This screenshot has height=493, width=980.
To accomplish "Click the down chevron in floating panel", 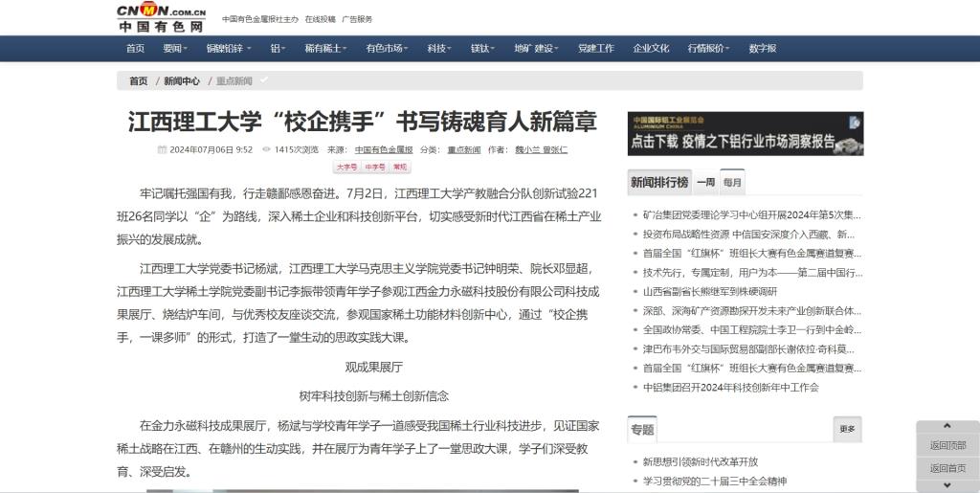I will [x=947, y=486].
